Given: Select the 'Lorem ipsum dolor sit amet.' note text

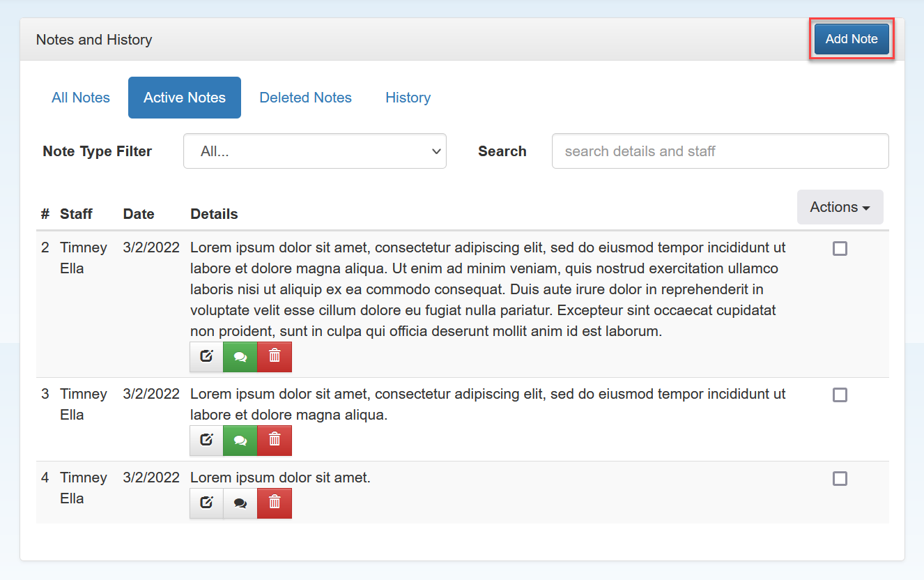Looking at the screenshot, I should (x=280, y=478).
